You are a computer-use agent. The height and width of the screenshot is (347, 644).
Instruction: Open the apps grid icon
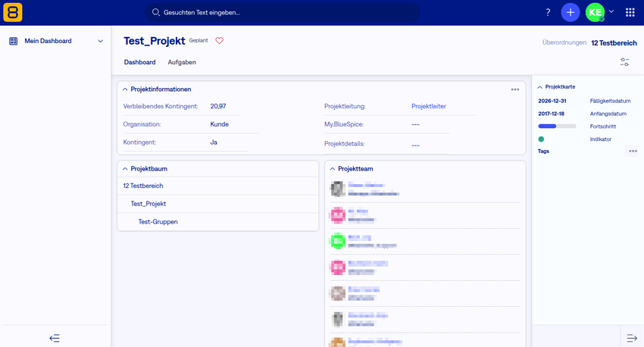tap(630, 12)
